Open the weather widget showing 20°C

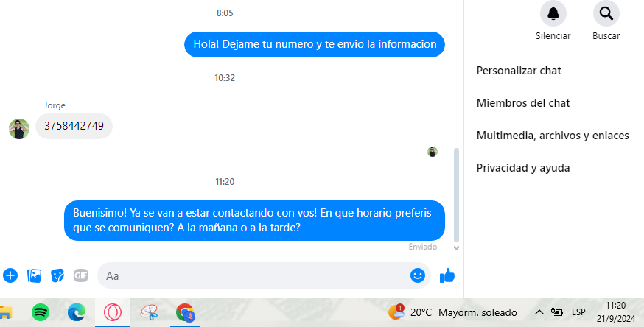[452, 313]
